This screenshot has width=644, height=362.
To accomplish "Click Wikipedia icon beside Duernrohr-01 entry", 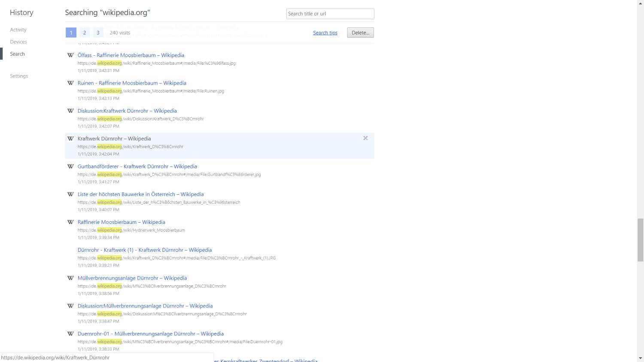I will click(70, 334).
